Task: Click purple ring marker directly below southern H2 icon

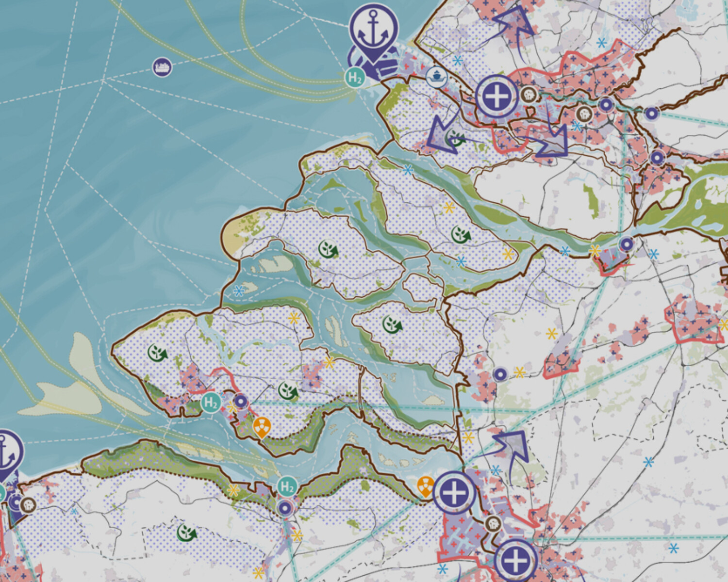Action: [x=285, y=508]
